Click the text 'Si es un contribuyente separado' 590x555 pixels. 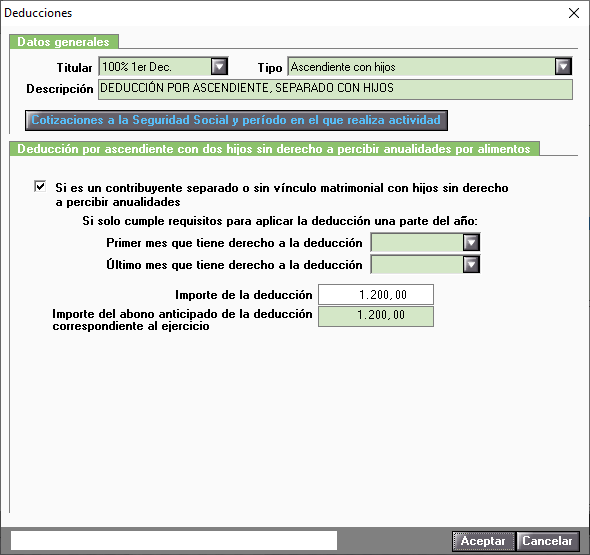282,195
